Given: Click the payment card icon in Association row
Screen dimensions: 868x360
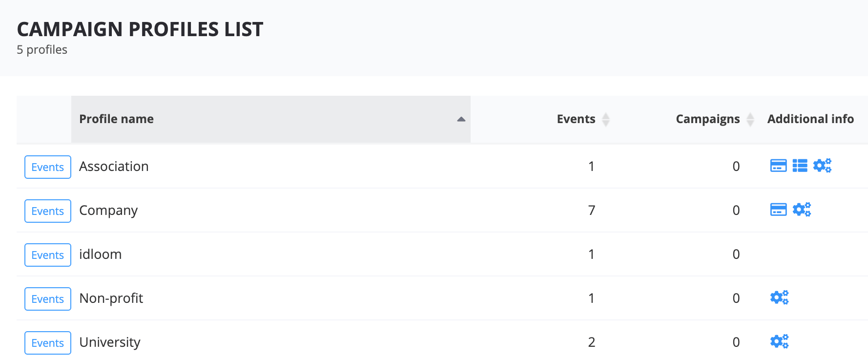Looking at the screenshot, I should tap(778, 166).
